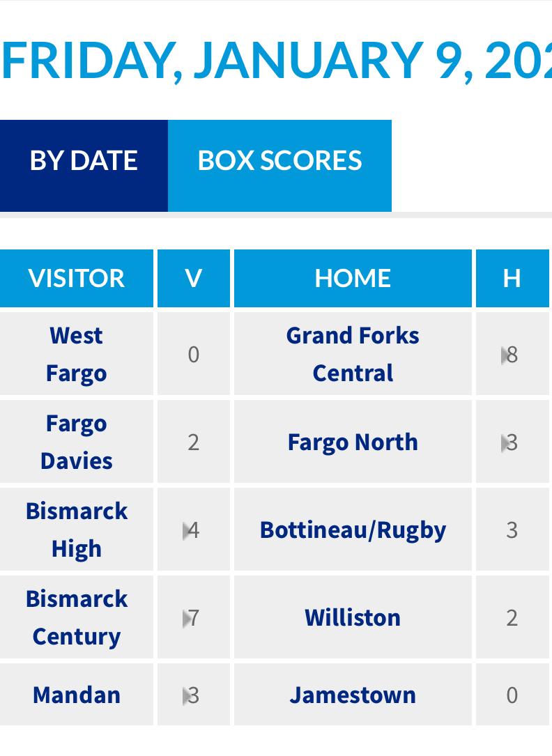This screenshot has width=552, height=756.
Task: Open the Fargo North team link
Action: (353, 442)
